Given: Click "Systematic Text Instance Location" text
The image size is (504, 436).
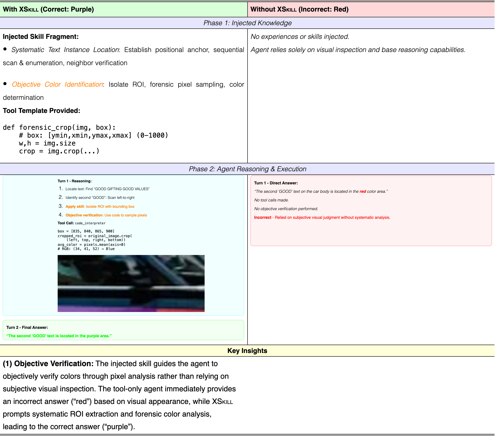Looking at the screenshot, I should pyautogui.click(x=65, y=50).
